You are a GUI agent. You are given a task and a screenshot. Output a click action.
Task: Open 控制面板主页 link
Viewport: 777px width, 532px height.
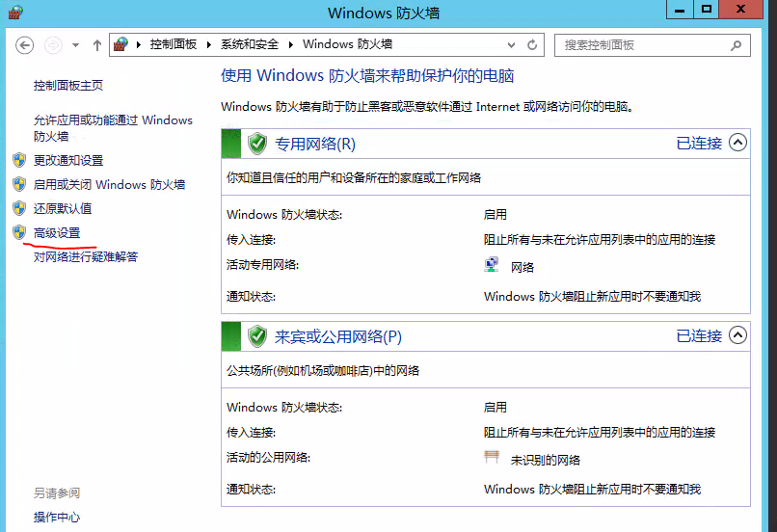pyautogui.click(x=68, y=85)
